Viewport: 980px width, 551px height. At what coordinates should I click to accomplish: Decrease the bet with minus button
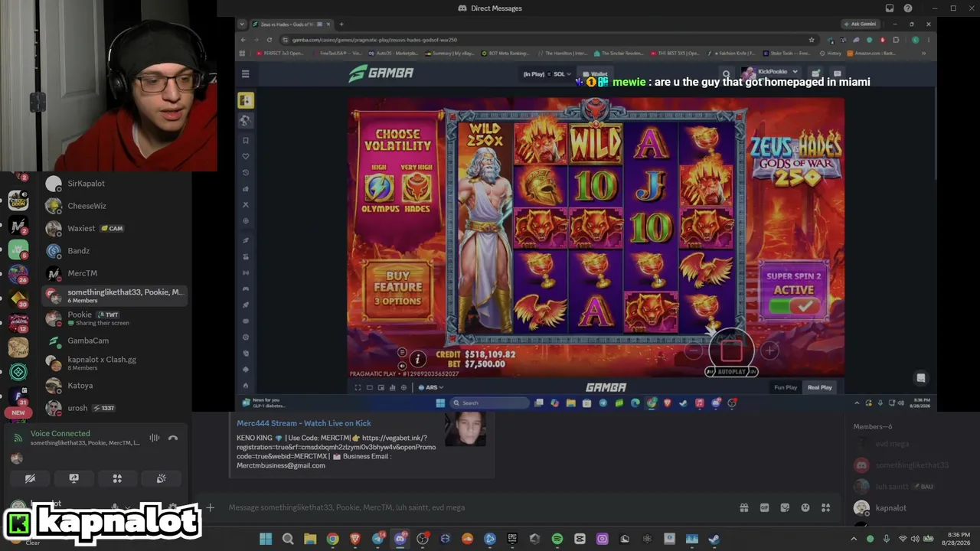pos(693,350)
